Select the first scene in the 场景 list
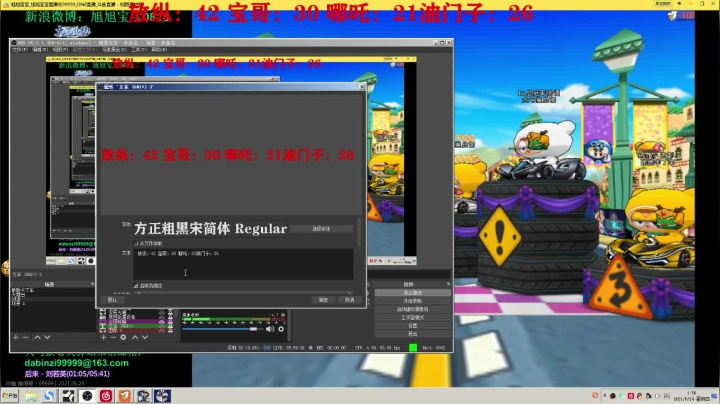This screenshot has width=720, height=404. 52,291
